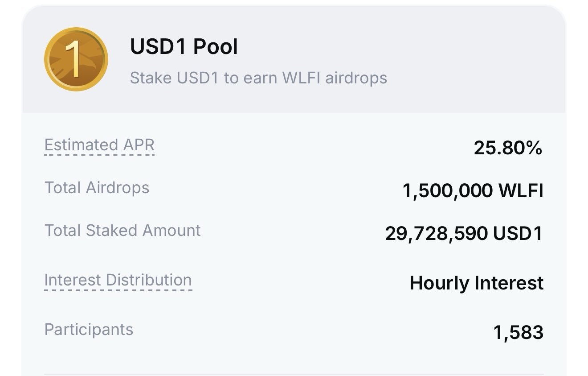The image size is (588, 376).
Task: Click the USD1 unit in Total Staked row
Action: [x=517, y=233]
